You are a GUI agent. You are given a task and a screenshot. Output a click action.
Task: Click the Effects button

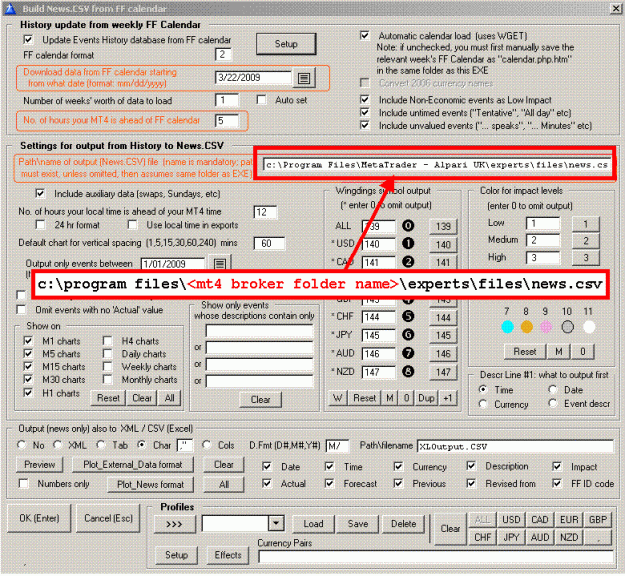pyautogui.click(x=228, y=555)
